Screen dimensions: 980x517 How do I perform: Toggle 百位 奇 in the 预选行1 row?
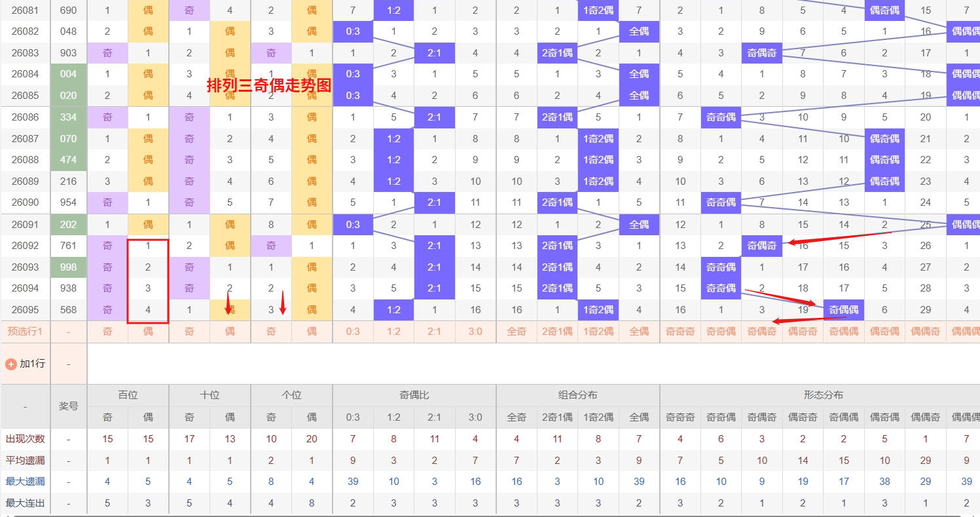click(107, 332)
